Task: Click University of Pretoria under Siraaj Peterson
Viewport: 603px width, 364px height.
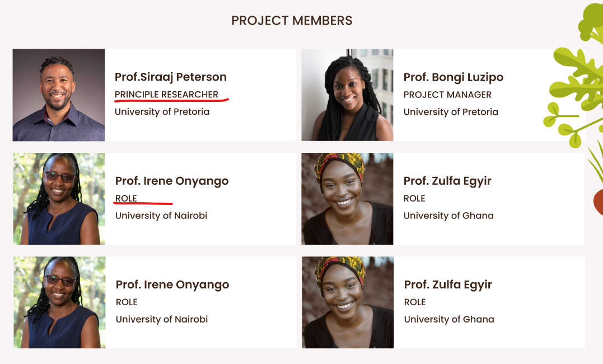Action: [162, 111]
